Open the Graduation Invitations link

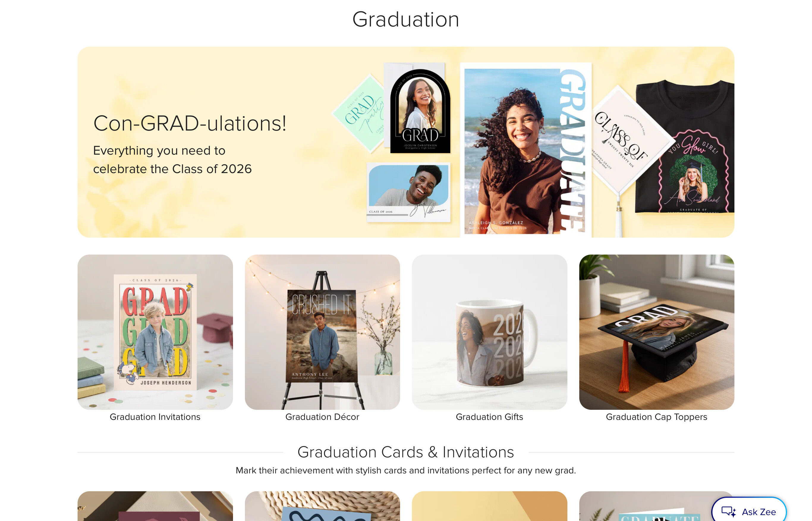pyautogui.click(x=155, y=417)
